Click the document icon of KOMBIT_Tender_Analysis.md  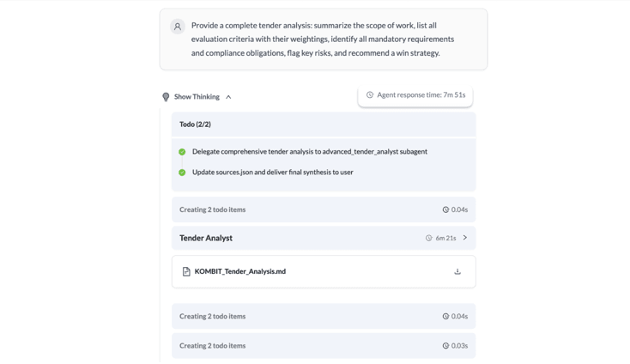[x=186, y=271]
